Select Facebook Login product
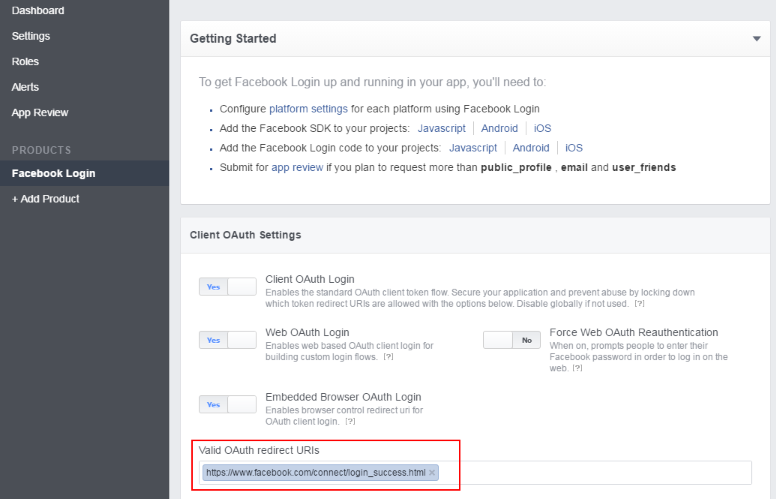The width and height of the screenshot is (776, 499). click(53, 173)
